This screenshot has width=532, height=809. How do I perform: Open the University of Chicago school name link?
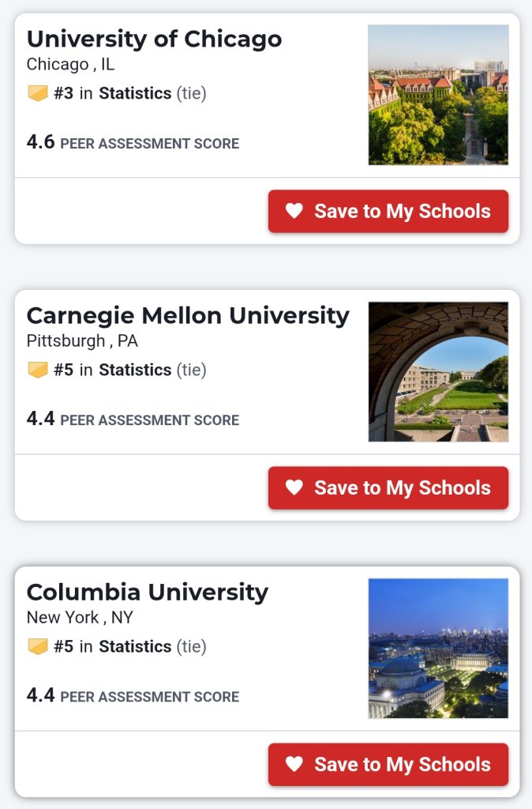pyautogui.click(x=154, y=39)
